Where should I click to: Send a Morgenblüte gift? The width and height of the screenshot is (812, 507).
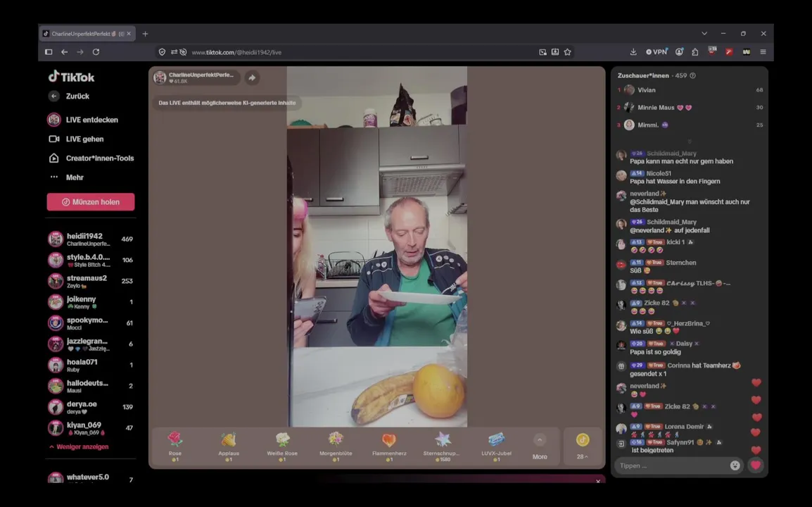(336, 446)
